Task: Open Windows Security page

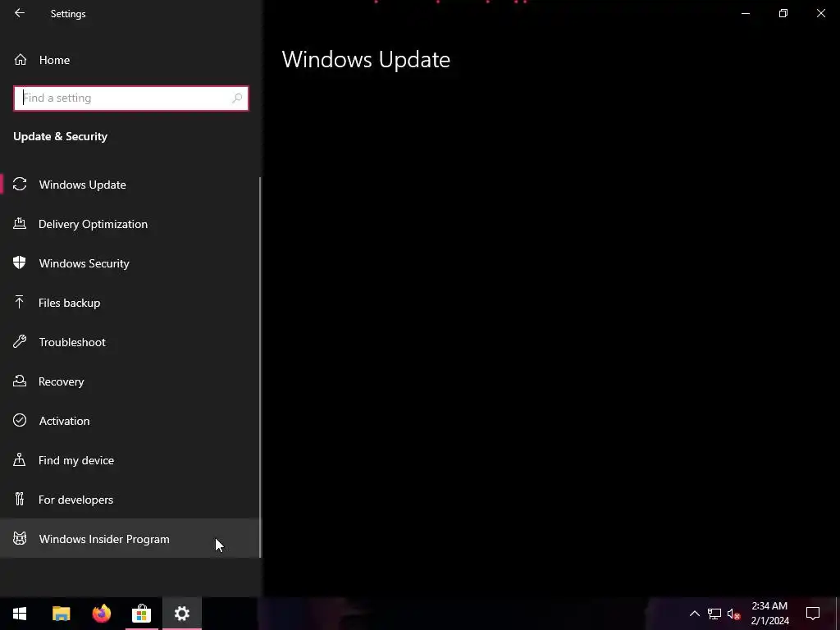Action: click(x=130, y=263)
